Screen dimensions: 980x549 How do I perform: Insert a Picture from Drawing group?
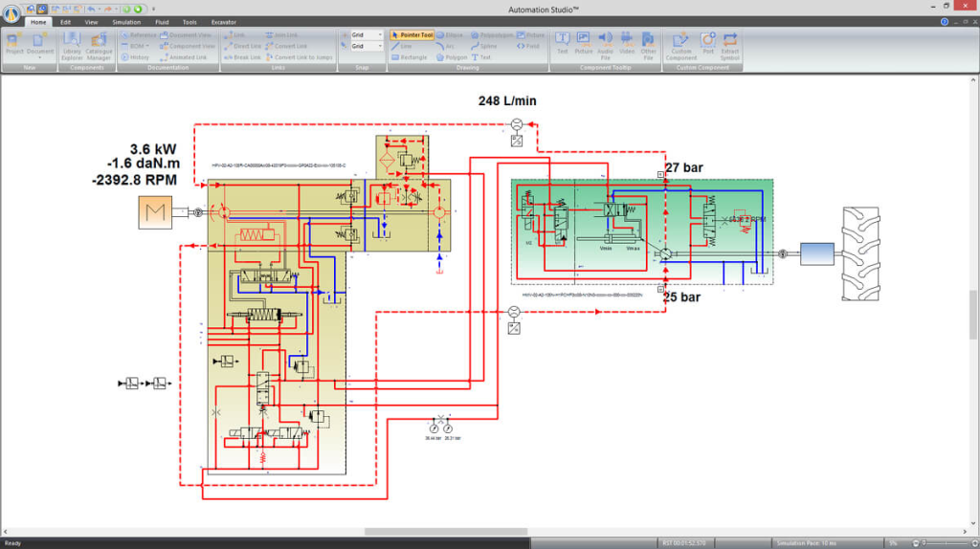point(530,35)
